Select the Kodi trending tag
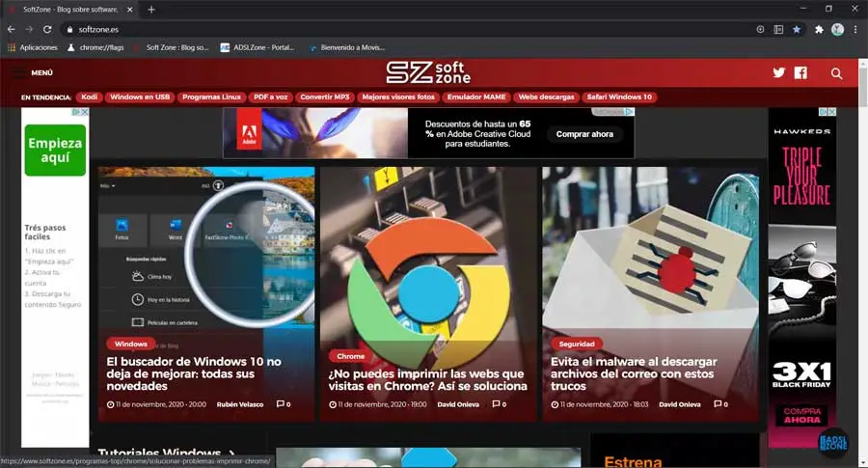This screenshot has width=868, height=468. pos(89,96)
